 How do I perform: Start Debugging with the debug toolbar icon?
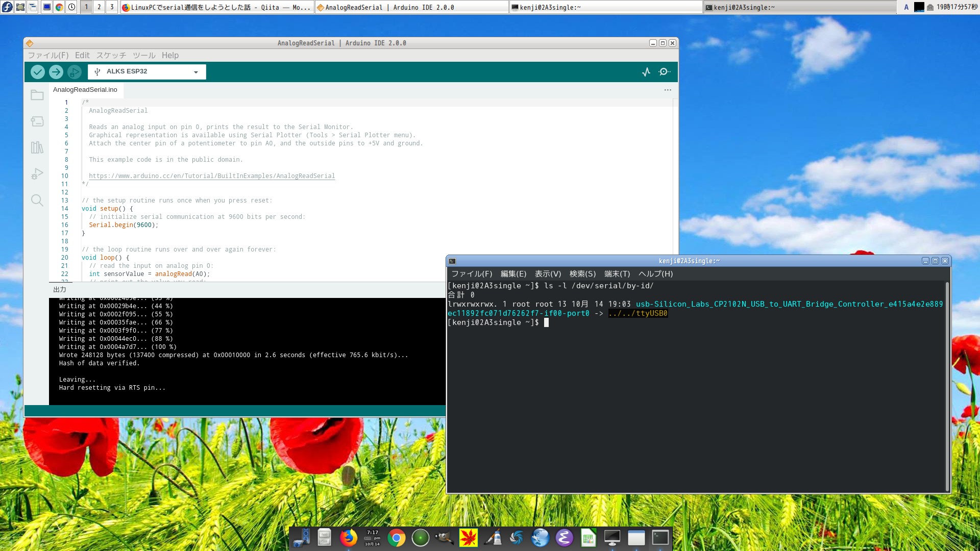point(75,72)
